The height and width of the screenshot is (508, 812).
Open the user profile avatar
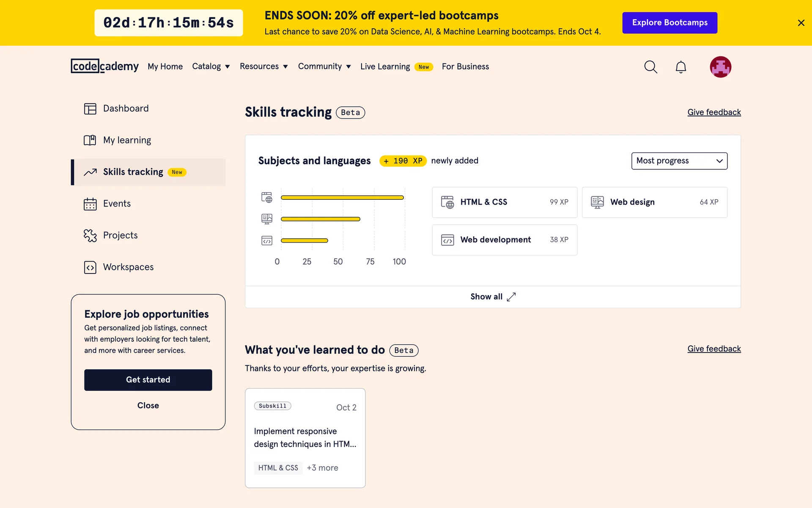click(x=720, y=67)
